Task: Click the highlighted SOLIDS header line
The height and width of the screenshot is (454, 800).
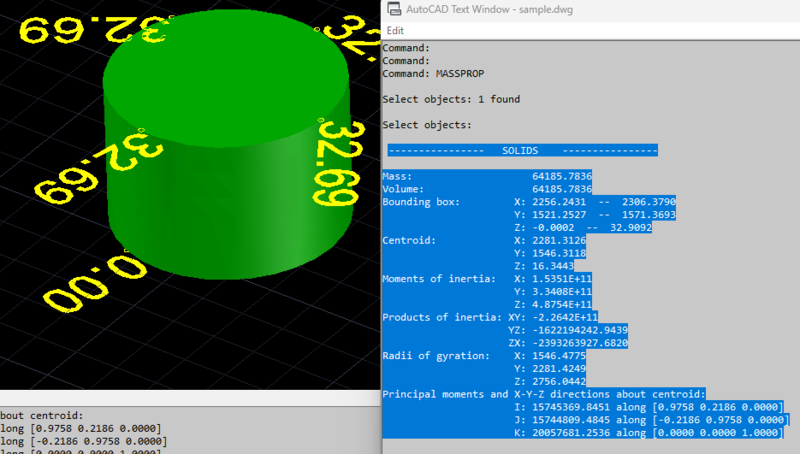Action: 522,150
